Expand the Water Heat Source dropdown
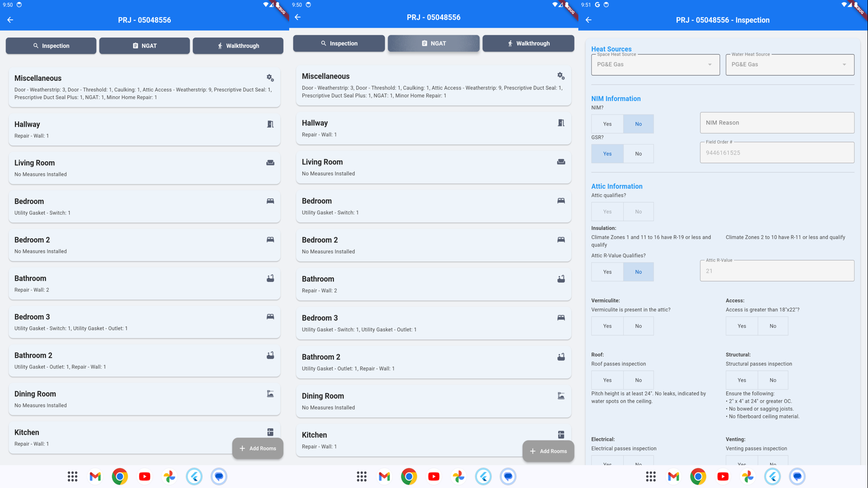Viewport: 868px width, 488px height. pos(790,64)
